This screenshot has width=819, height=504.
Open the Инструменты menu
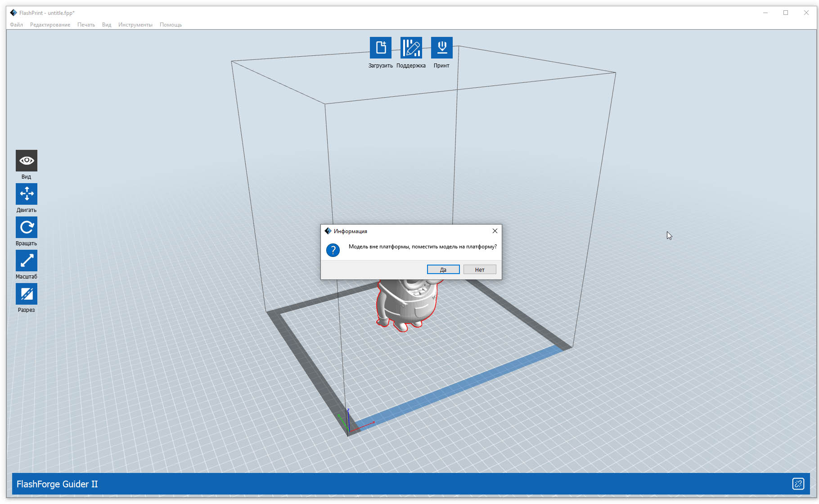pos(135,25)
